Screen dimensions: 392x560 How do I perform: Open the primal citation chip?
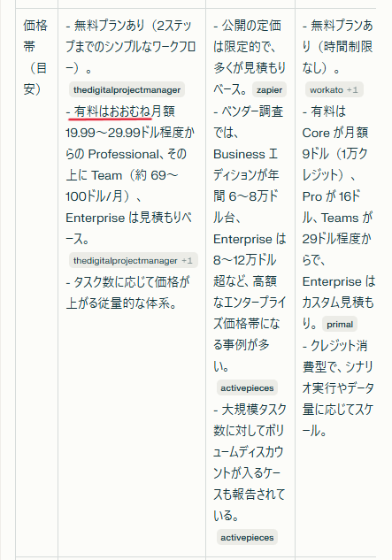(x=340, y=325)
